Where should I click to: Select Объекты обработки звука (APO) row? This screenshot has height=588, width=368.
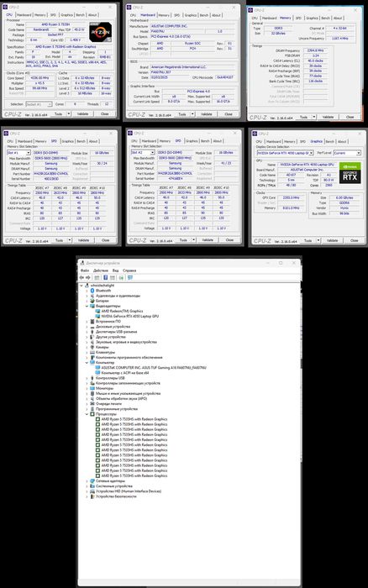click(121, 399)
